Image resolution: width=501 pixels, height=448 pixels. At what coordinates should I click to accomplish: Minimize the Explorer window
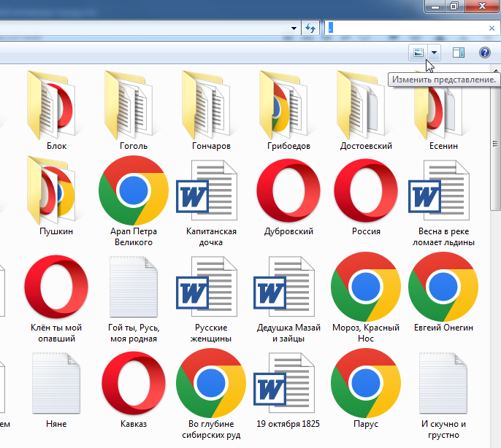pos(435,6)
